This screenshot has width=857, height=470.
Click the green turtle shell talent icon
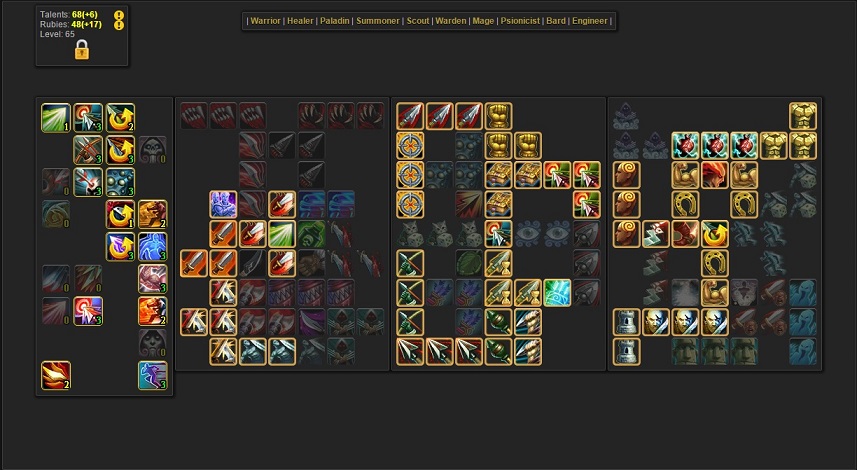[469, 263]
